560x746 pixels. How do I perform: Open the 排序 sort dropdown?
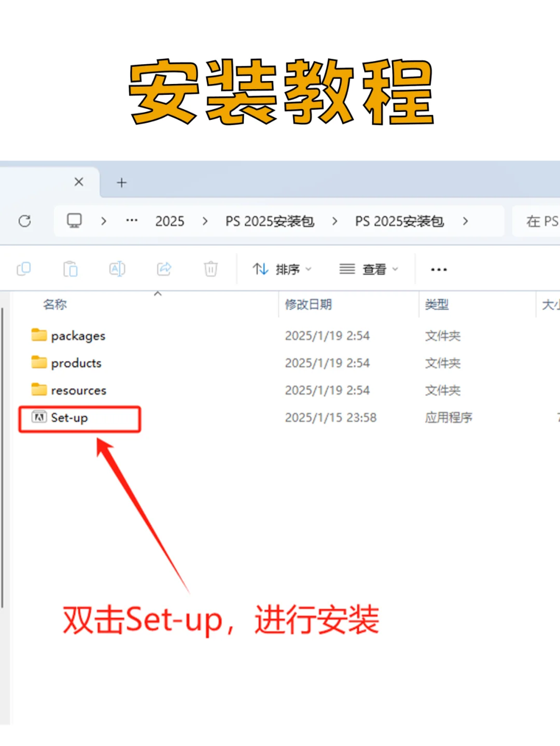pos(283,269)
